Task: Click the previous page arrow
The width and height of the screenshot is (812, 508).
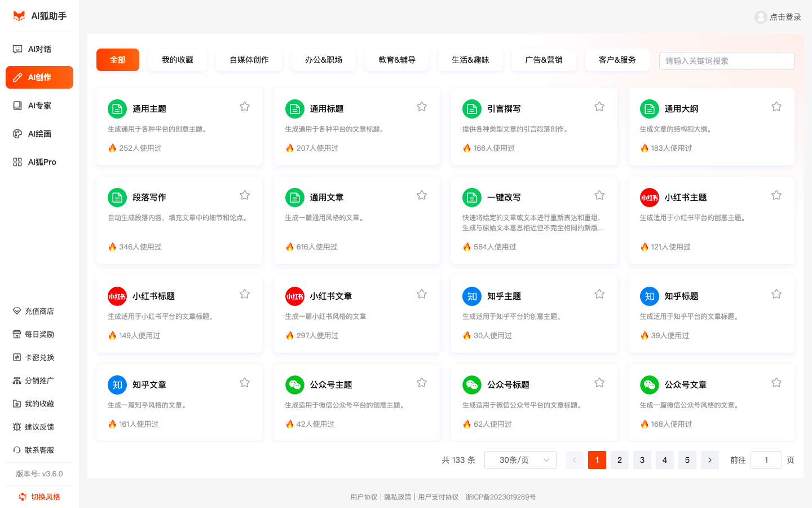Action: point(575,460)
